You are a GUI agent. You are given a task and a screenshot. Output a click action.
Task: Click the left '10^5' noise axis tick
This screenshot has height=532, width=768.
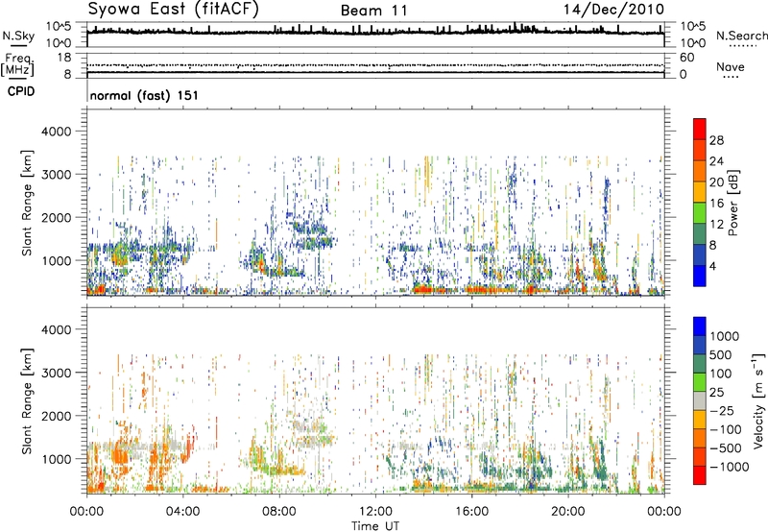(60, 26)
